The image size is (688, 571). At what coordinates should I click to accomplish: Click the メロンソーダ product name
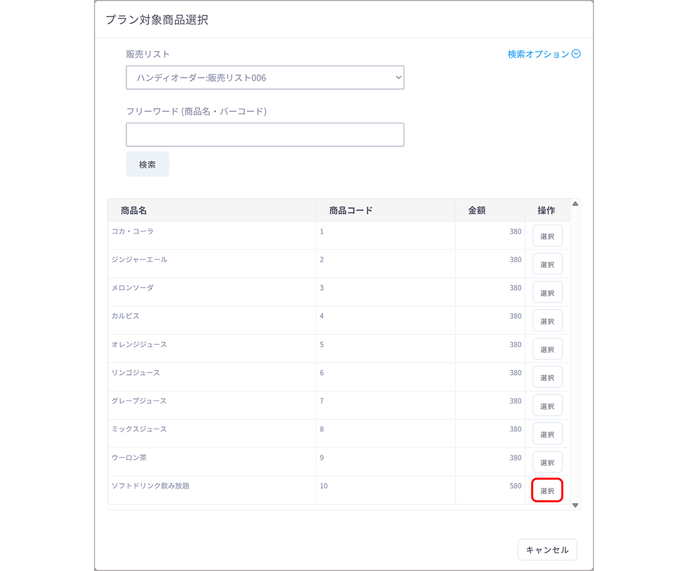coord(133,287)
